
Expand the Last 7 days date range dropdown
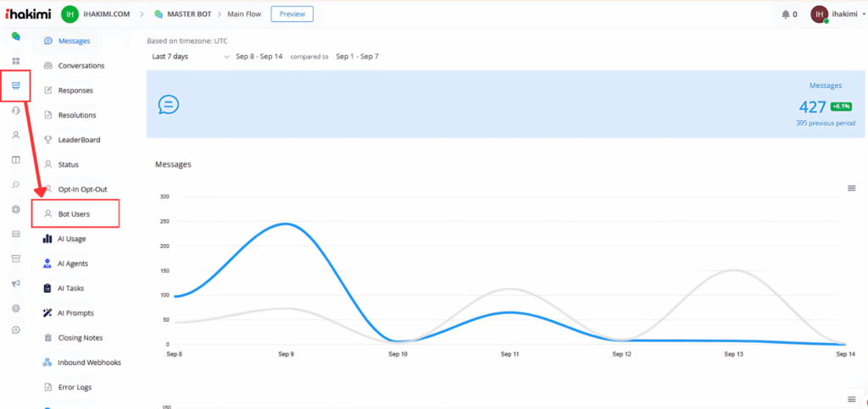click(x=191, y=57)
